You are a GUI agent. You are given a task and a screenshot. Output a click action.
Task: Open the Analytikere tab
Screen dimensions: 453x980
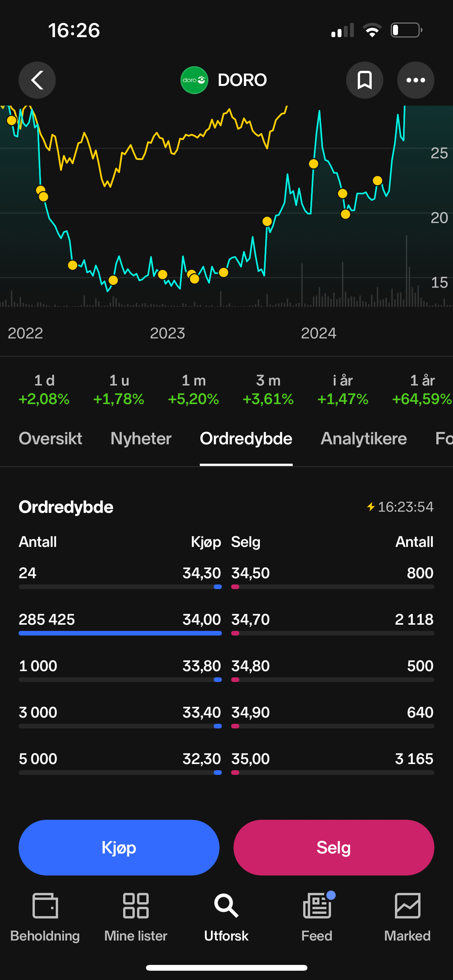(x=364, y=439)
